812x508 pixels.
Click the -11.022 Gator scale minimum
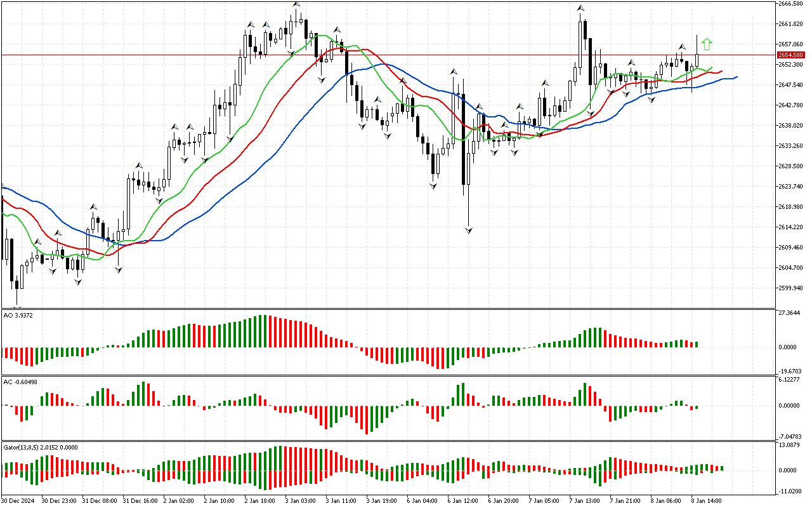(x=789, y=491)
